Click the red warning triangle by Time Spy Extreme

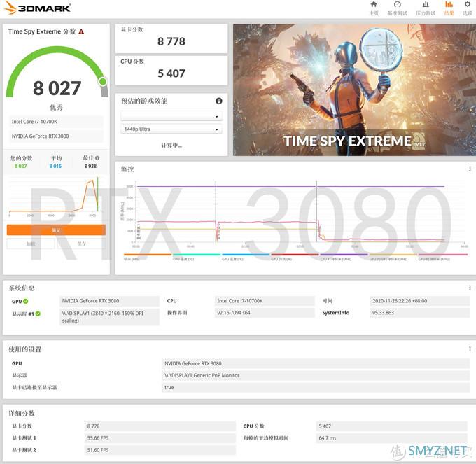coord(81,31)
